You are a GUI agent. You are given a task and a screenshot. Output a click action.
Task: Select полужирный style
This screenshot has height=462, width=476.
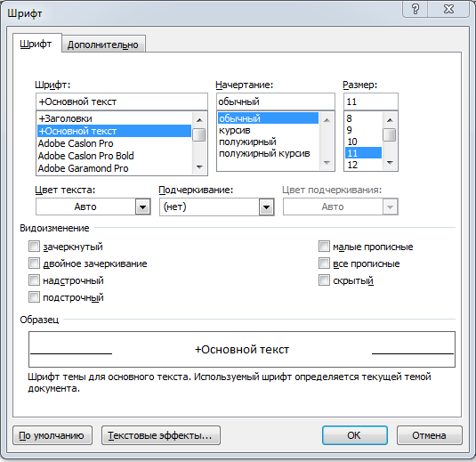pyautogui.click(x=268, y=142)
